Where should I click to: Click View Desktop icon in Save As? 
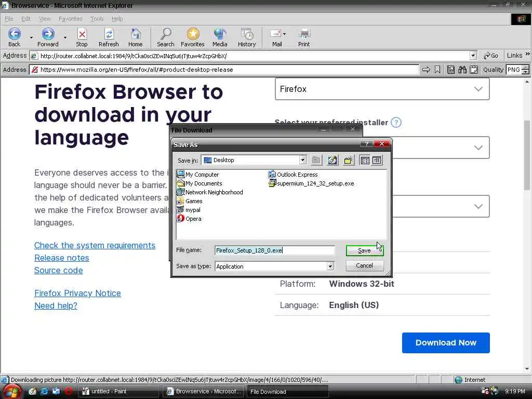(x=332, y=160)
